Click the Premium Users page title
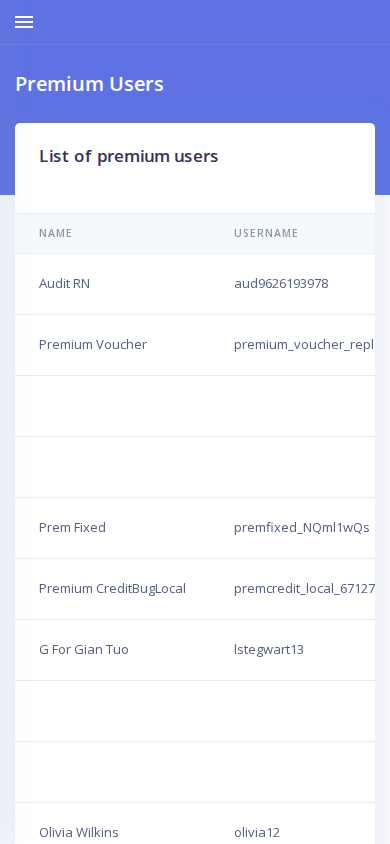 point(89,84)
